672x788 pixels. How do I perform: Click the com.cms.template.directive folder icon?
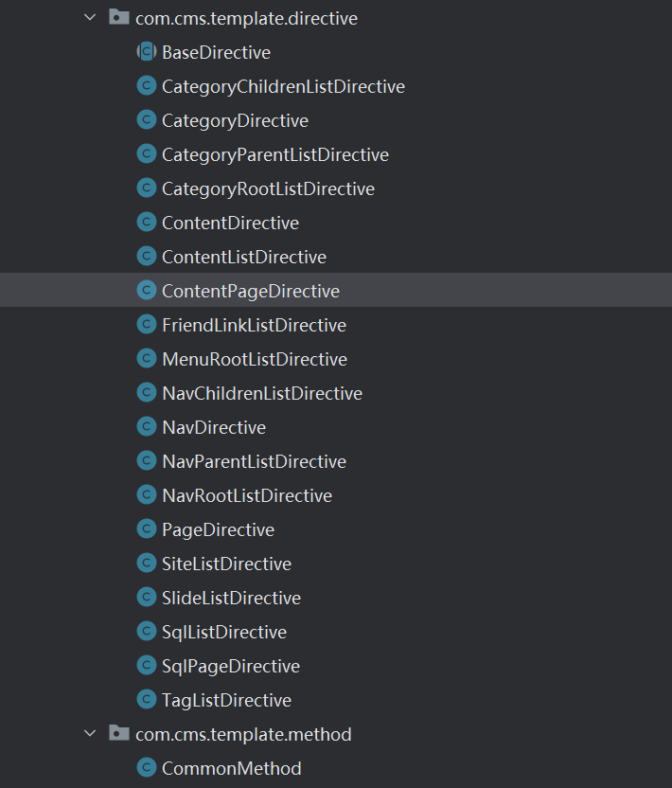tap(119, 17)
